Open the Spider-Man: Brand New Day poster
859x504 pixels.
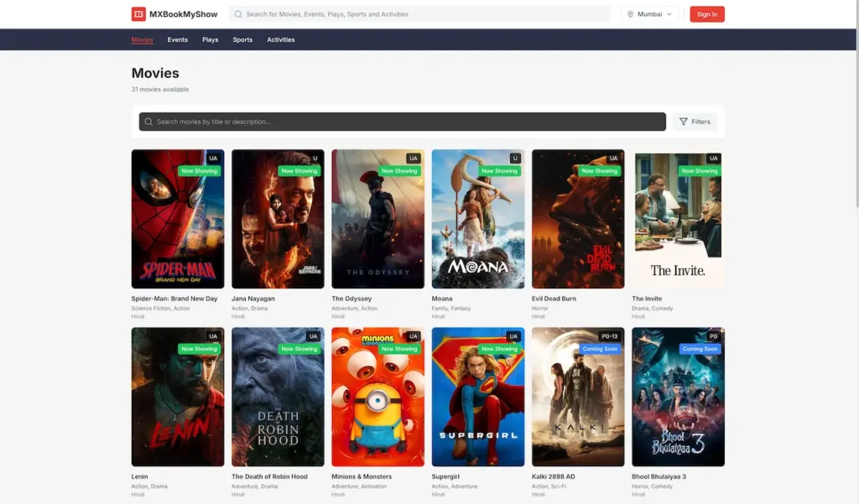[178, 219]
